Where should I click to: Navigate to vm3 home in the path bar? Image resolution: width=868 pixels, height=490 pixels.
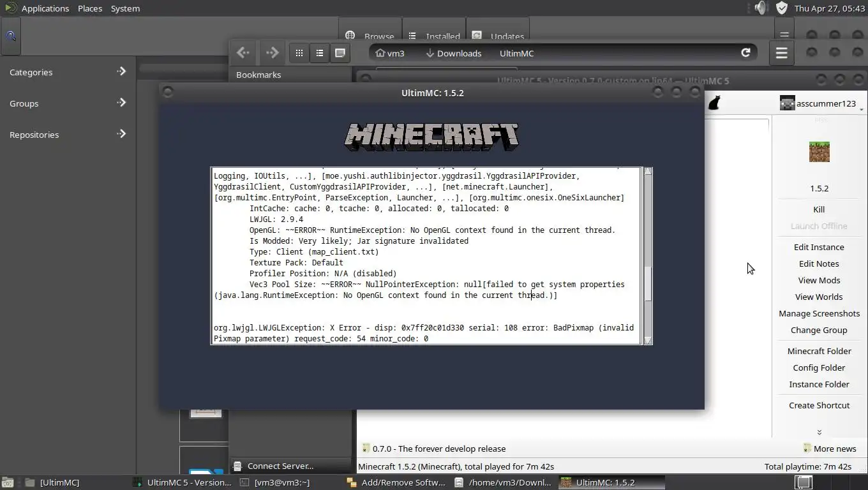coord(390,53)
